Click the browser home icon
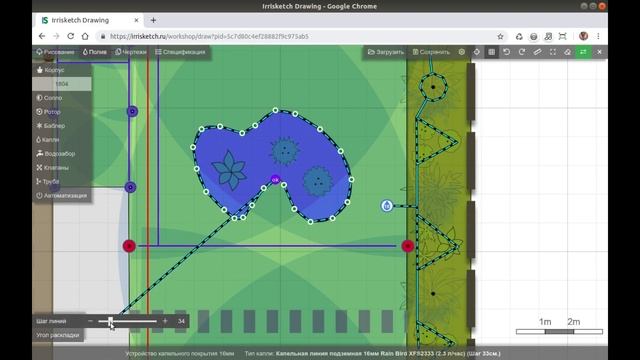The image size is (640, 360). pos(85,36)
